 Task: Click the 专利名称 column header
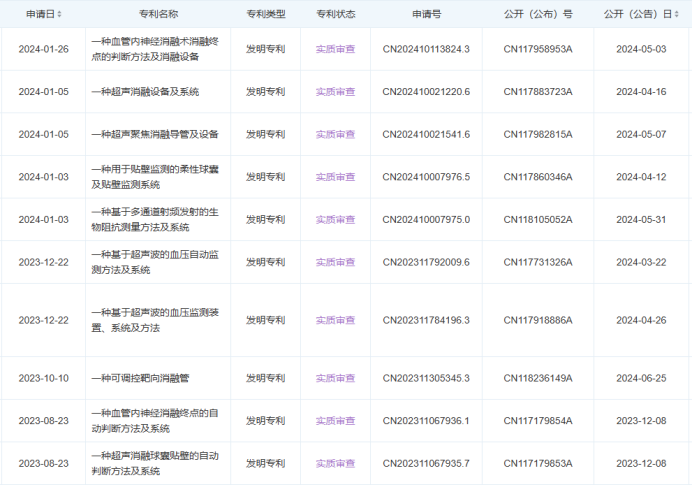155,14
